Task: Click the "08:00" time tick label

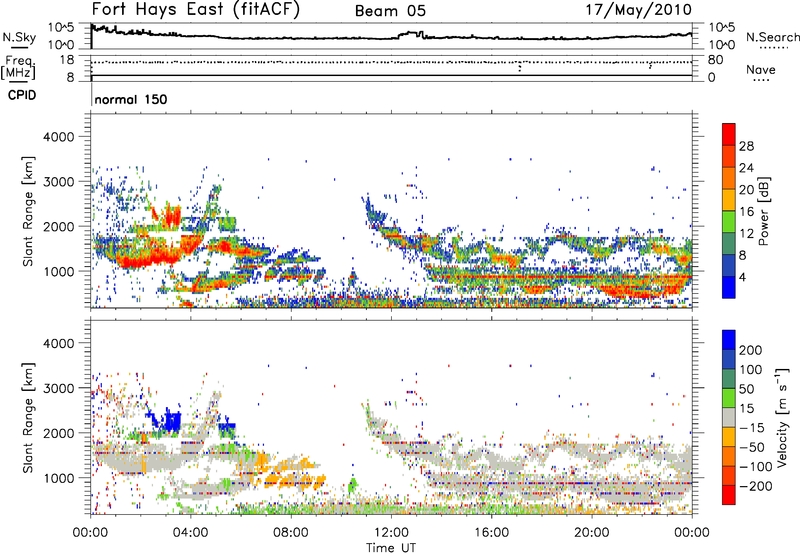Action: pyautogui.click(x=291, y=533)
